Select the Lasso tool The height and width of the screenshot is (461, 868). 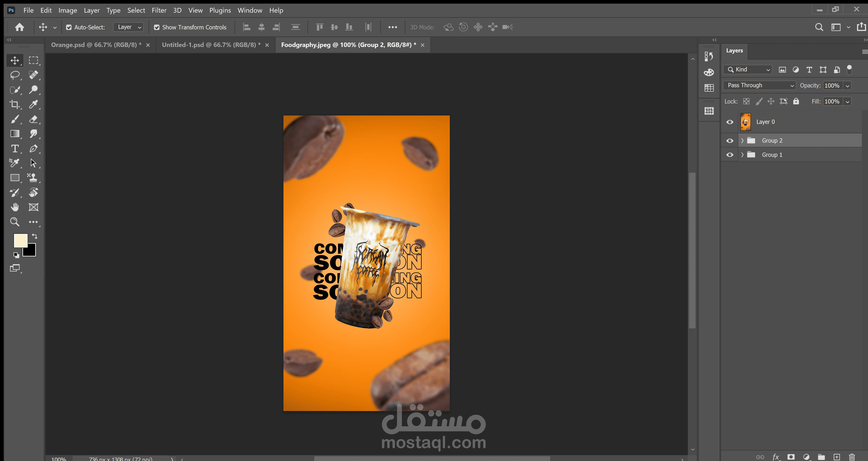[14, 75]
